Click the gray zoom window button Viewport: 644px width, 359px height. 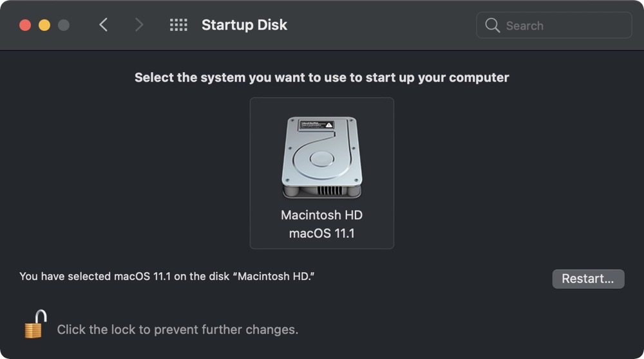coord(64,25)
